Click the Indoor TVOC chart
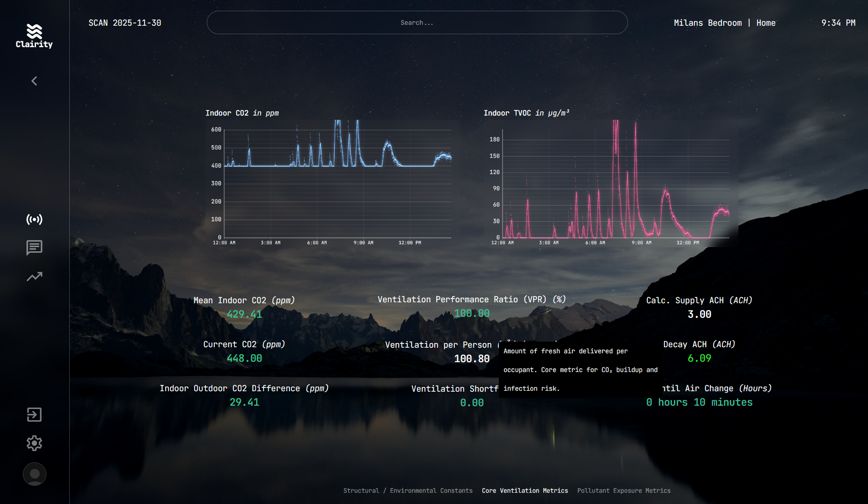868x504 pixels. click(x=611, y=183)
